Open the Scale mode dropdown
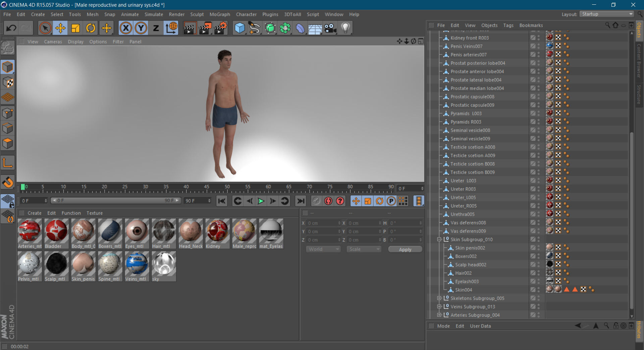Screen dimensions: 644x350 point(364,249)
